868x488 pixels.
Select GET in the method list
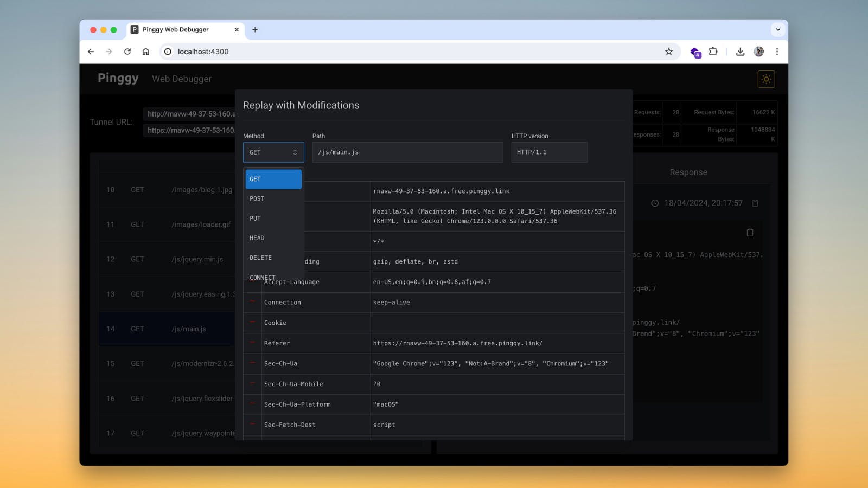(x=273, y=179)
